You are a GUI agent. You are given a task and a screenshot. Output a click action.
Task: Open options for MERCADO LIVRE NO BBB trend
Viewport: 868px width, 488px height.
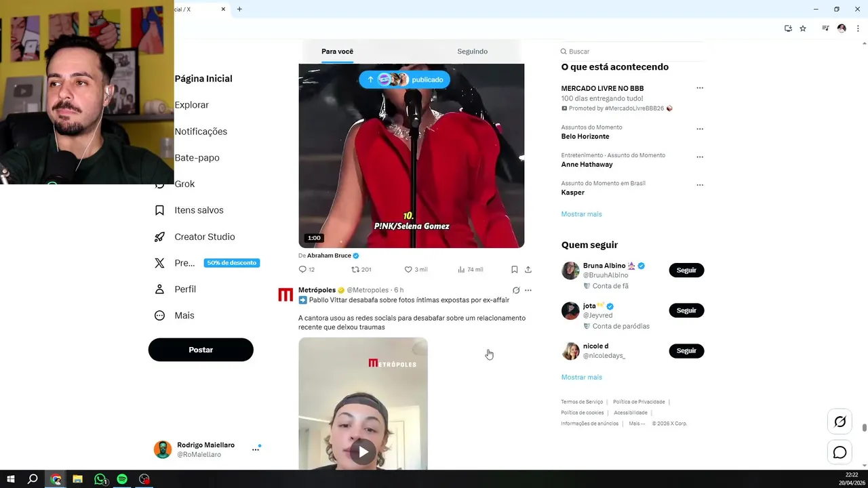pos(700,88)
